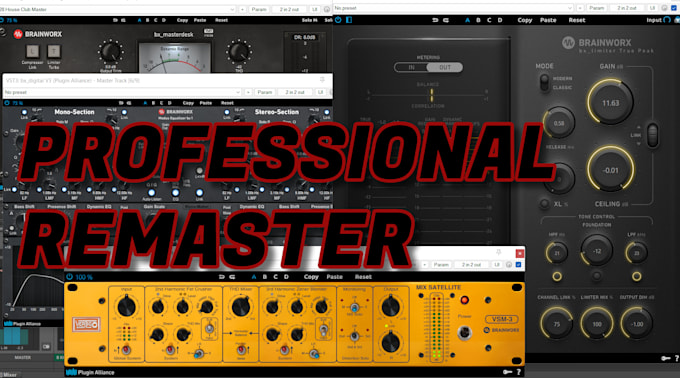Click UI button in bx_limiter host bar
680x378 pixels.
point(652,8)
